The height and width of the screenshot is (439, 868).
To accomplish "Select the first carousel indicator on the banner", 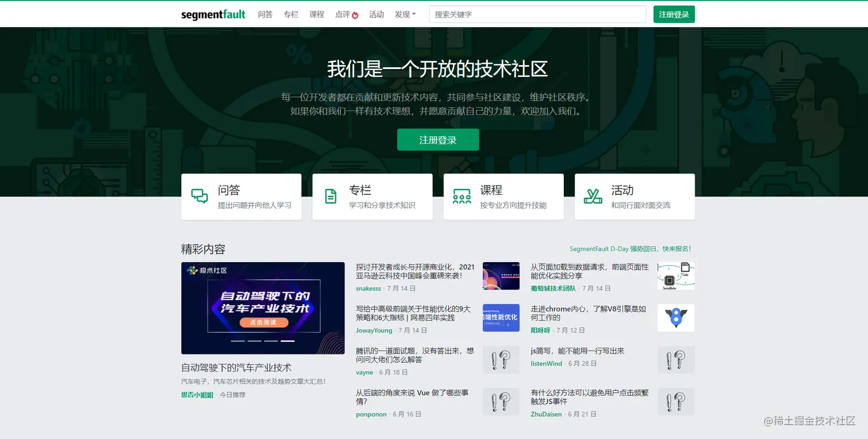I will 238,341.
